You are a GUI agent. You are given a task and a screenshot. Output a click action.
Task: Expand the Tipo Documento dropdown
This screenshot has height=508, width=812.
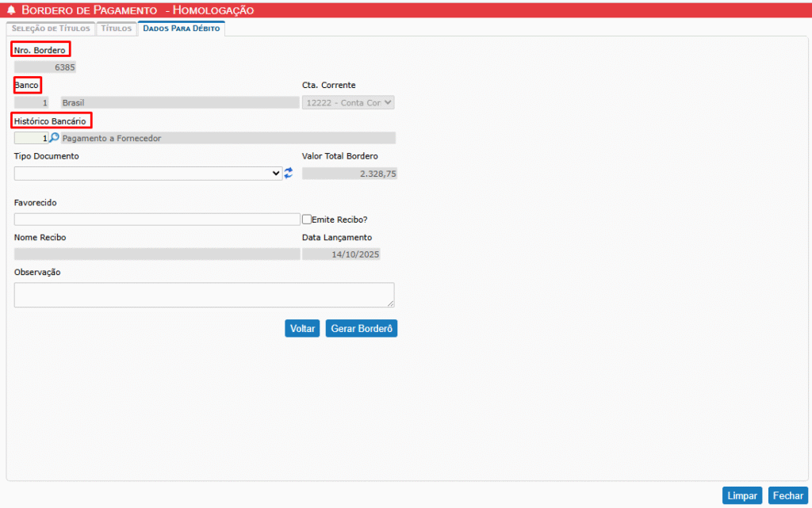(x=148, y=173)
